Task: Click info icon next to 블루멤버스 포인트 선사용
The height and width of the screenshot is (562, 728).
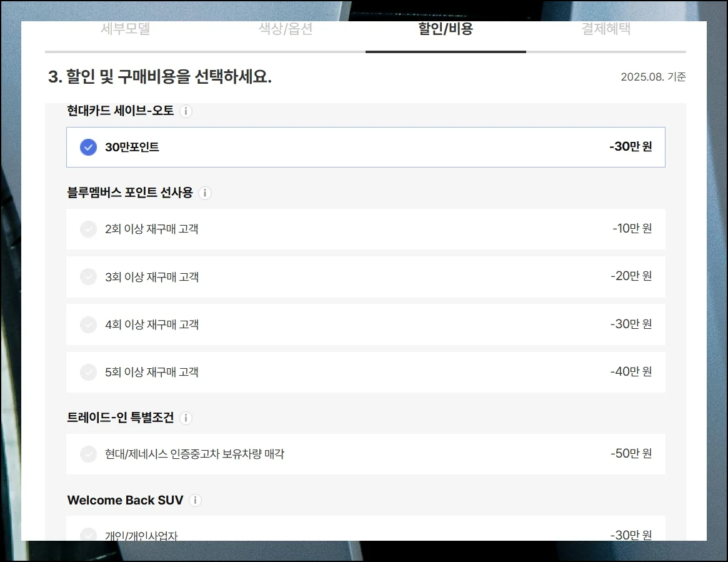Action: [x=205, y=193]
